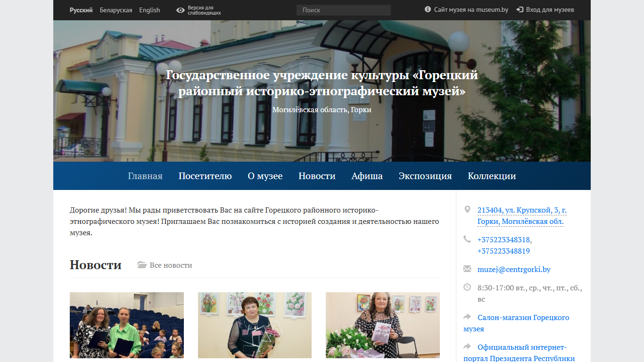Screen dimensions: 644x362
Task: Click the folder icon next to Все новости
Action: (142, 265)
